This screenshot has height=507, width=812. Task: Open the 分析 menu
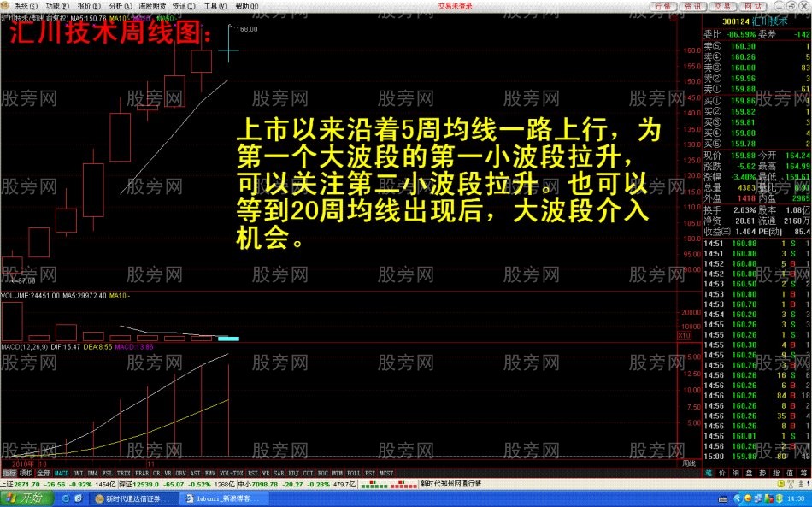coord(119,6)
